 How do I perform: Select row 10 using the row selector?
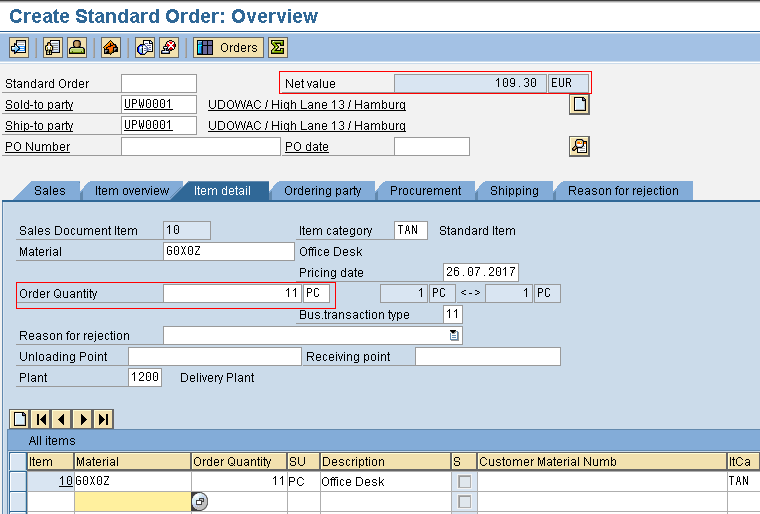click(x=17, y=481)
